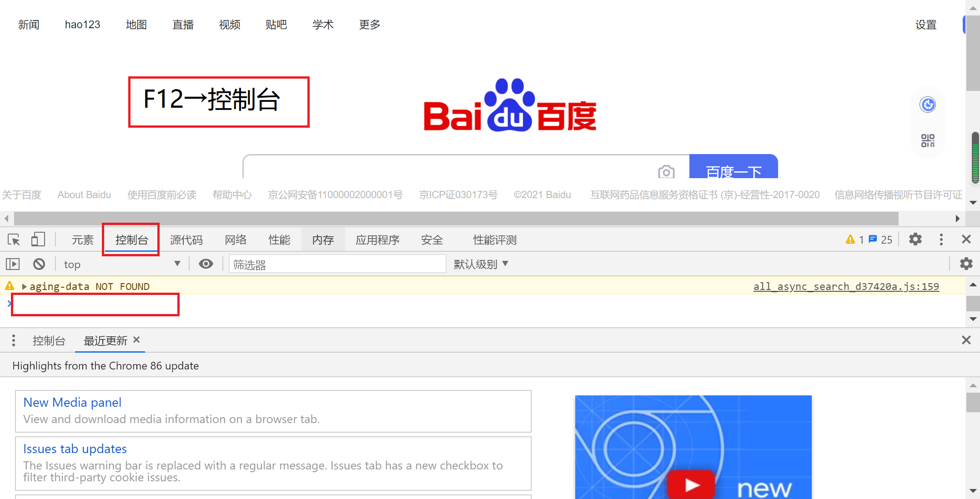Switch to the 控制台 tab in main toolbar

coord(131,240)
